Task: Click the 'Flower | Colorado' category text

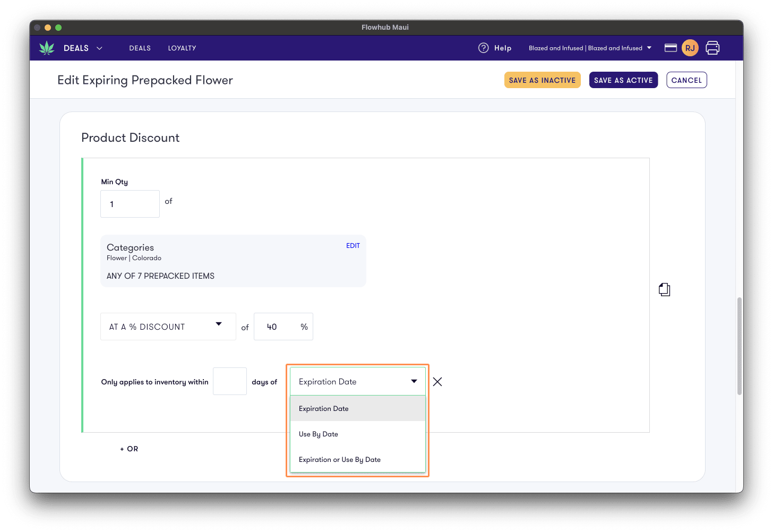Action: pos(134,258)
